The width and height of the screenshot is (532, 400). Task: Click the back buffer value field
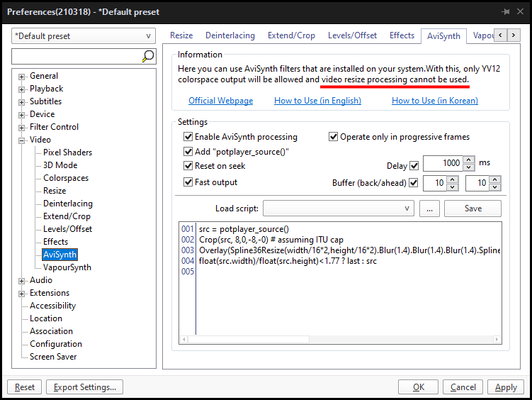tap(435, 184)
